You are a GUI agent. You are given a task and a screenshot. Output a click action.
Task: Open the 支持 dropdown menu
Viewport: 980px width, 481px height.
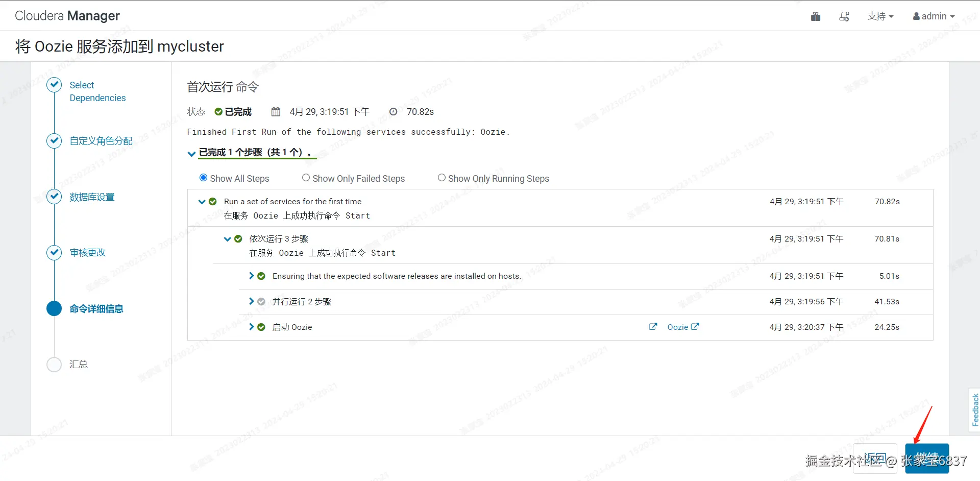click(x=880, y=16)
